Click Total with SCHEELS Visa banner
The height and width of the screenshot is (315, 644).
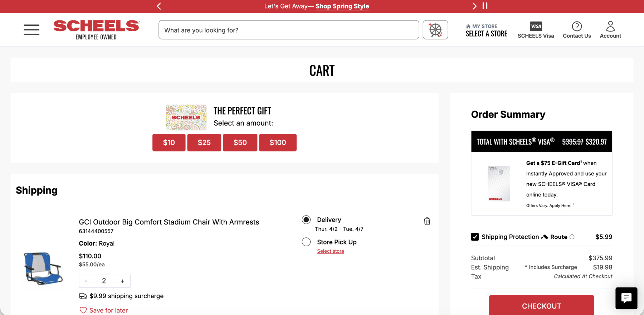[541, 141]
